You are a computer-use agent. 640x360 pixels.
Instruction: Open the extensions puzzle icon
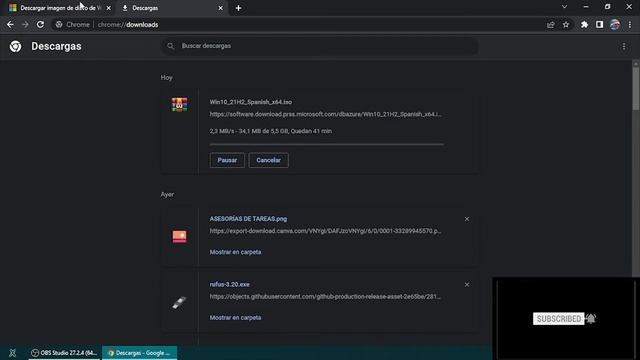584,24
